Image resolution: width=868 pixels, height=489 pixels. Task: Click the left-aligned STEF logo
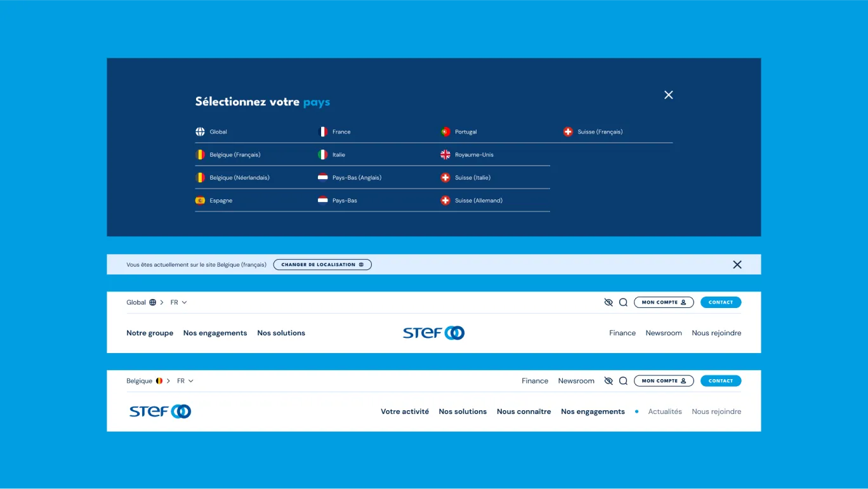tap(160, 412)
